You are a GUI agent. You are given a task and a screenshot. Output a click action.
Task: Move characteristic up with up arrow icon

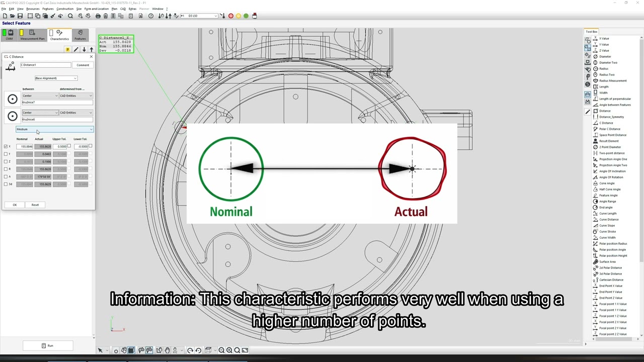click(x=91, y=50)
